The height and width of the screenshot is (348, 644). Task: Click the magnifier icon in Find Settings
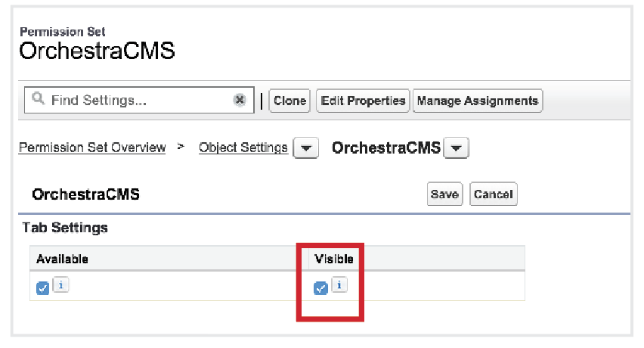click(x=39, y=100)
